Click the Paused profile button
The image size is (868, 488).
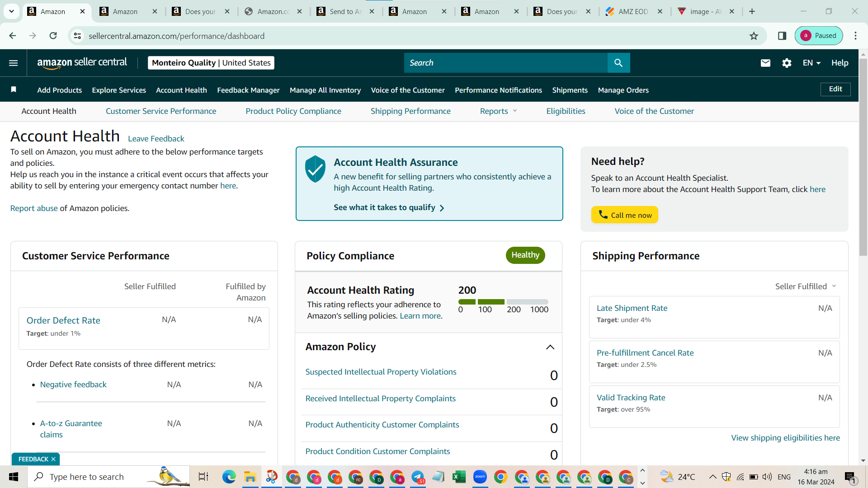[819, 36]
